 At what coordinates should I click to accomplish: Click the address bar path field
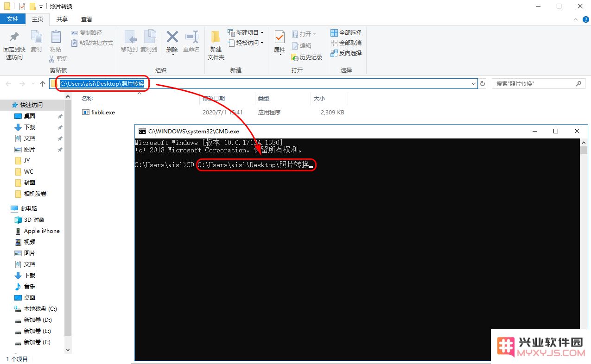pyautogui.click(x=263, y=84)
